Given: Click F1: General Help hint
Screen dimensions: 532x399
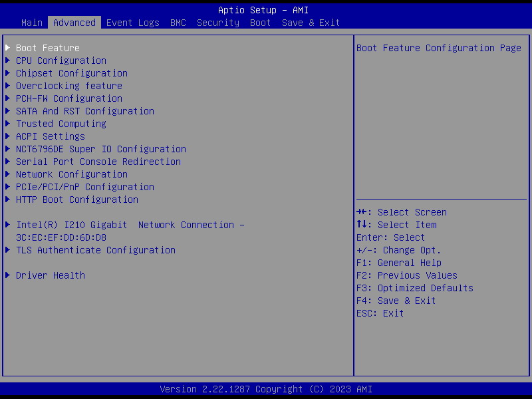Looking at the screenshot, I should 398,263.
